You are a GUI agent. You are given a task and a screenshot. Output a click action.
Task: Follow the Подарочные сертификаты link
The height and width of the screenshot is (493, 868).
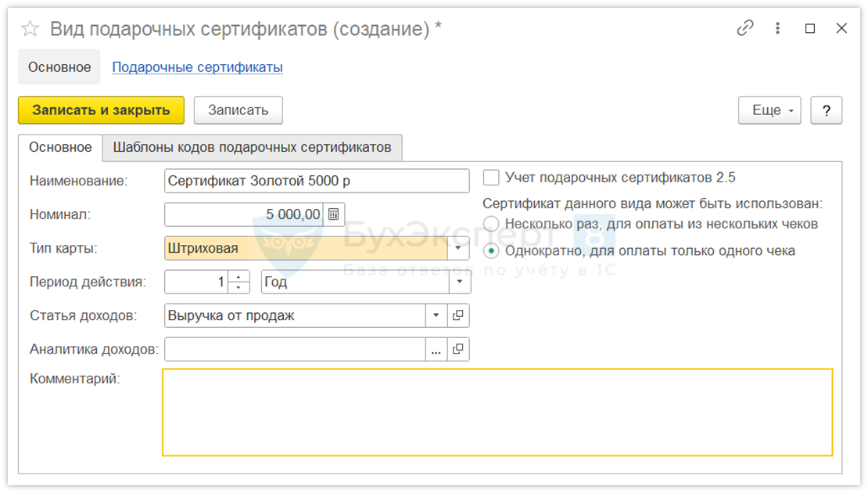click(x=197, y=67)
